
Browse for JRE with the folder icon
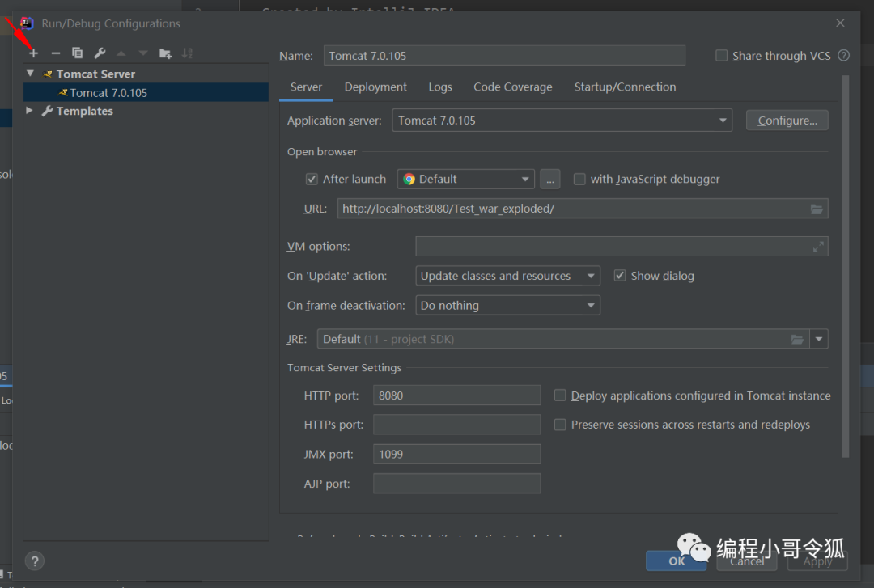797,339
